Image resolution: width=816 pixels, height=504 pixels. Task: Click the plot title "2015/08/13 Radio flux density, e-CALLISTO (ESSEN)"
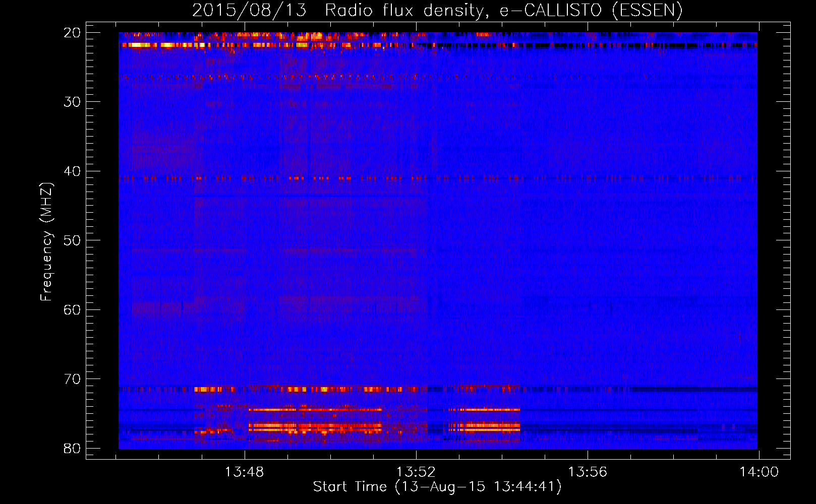coord(437,11)
